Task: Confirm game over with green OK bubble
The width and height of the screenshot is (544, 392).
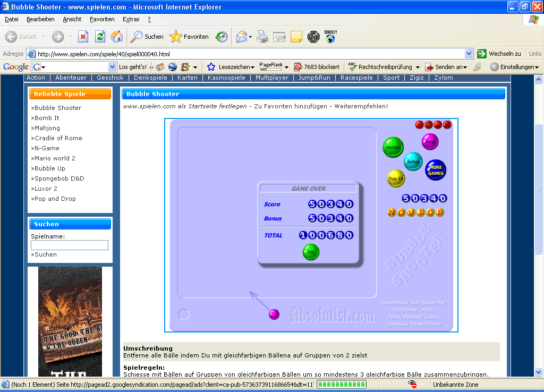Action: (311, 252)
